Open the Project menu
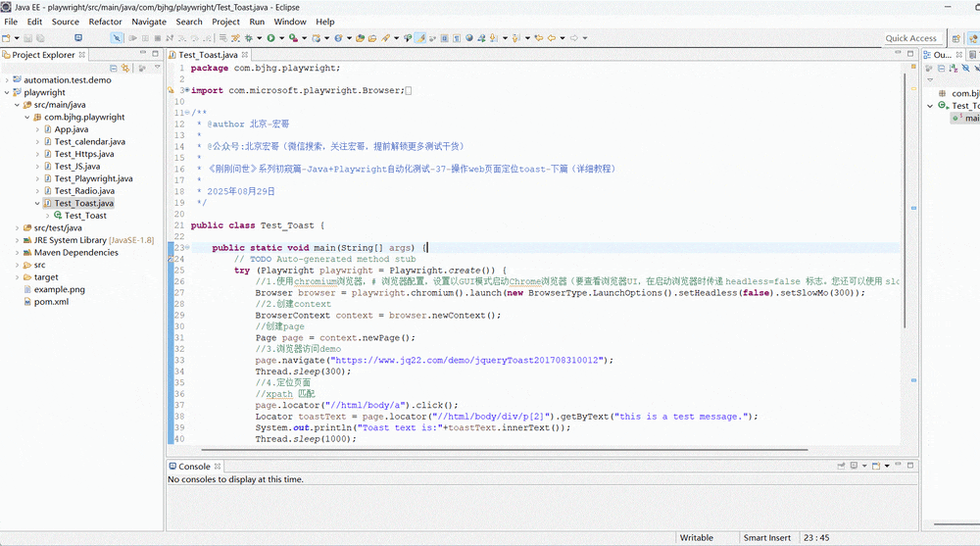The image size is (980, 546). point(225,22)
